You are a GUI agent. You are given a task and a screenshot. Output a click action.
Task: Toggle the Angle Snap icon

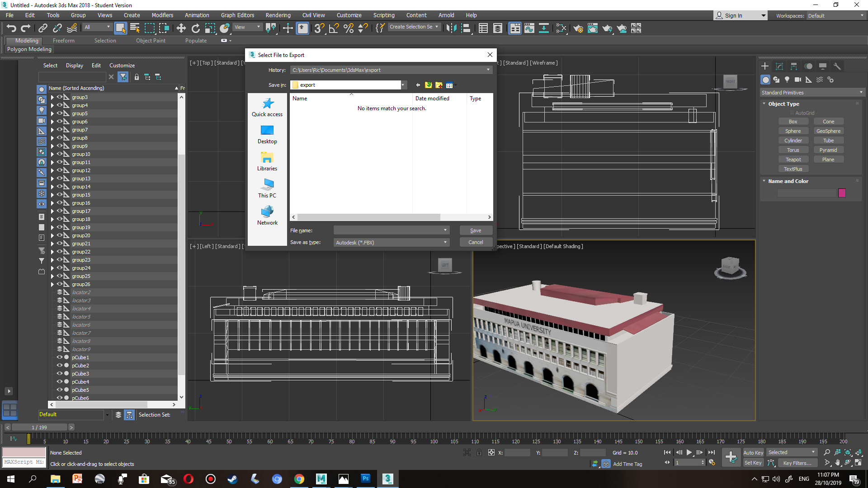(x=334, y=28)
